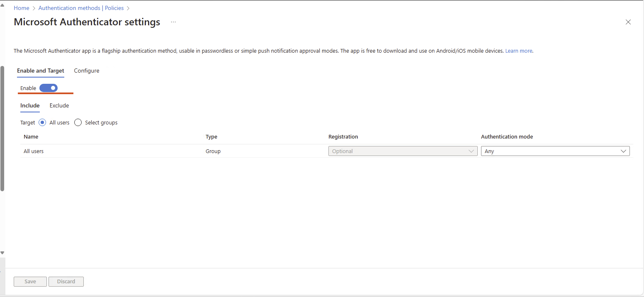Click the Discard button
This screenshot has width=644, height=297.
point(66,282)
